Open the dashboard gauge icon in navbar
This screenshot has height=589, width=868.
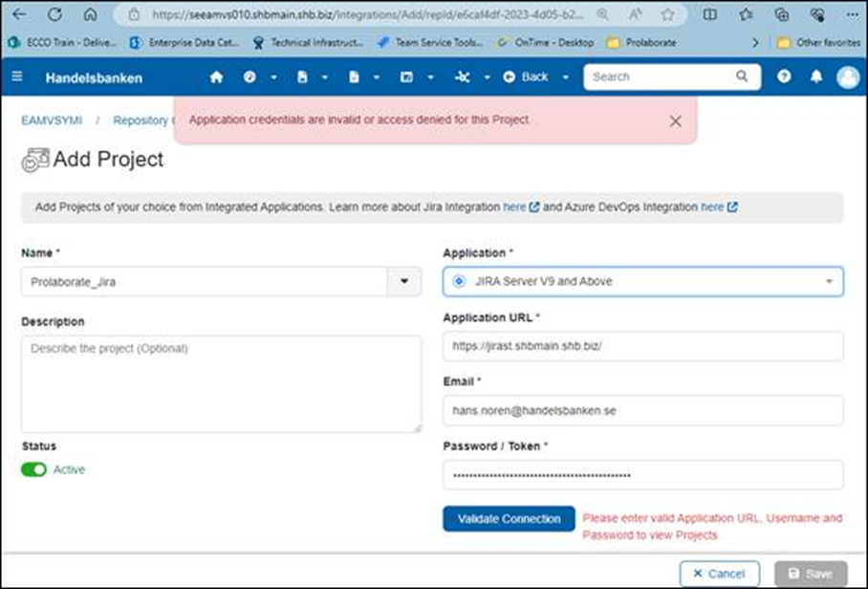tap(250, 76)
